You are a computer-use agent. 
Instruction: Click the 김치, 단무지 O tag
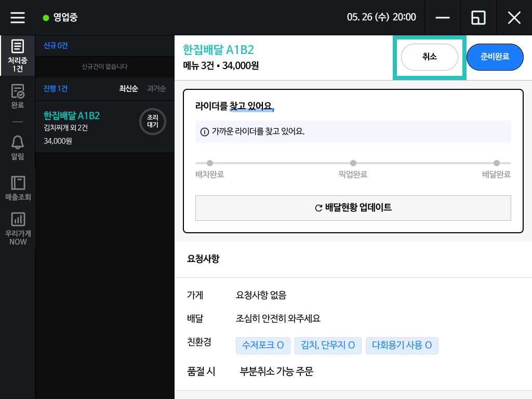tap(328, 345)
